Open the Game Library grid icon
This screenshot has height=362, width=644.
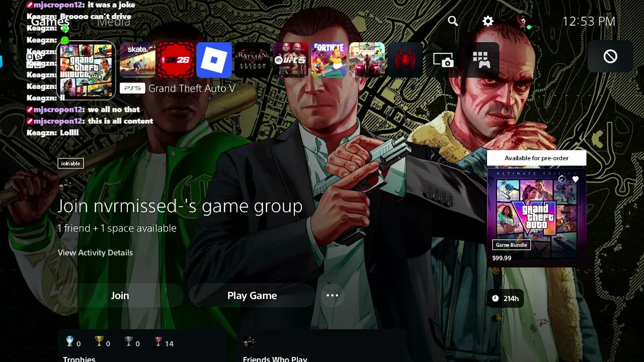coord(481,60)
